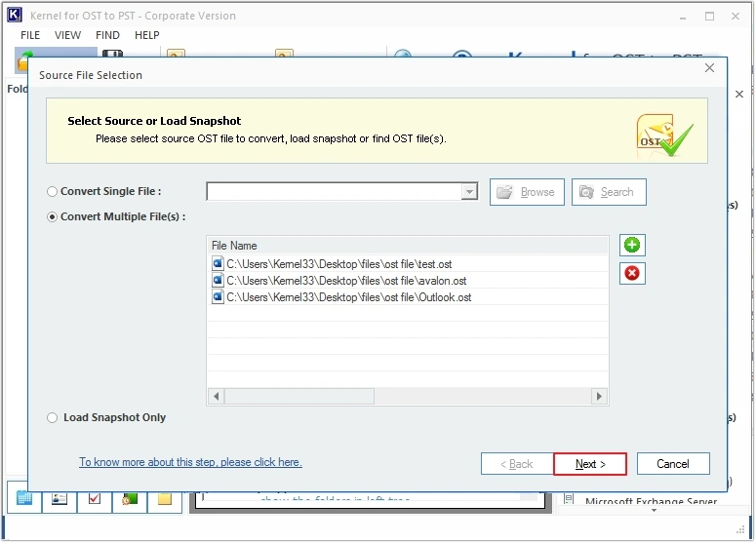The image size is (756, 543).
Task: Click into the single file path input field
Action: coord(334,192)
